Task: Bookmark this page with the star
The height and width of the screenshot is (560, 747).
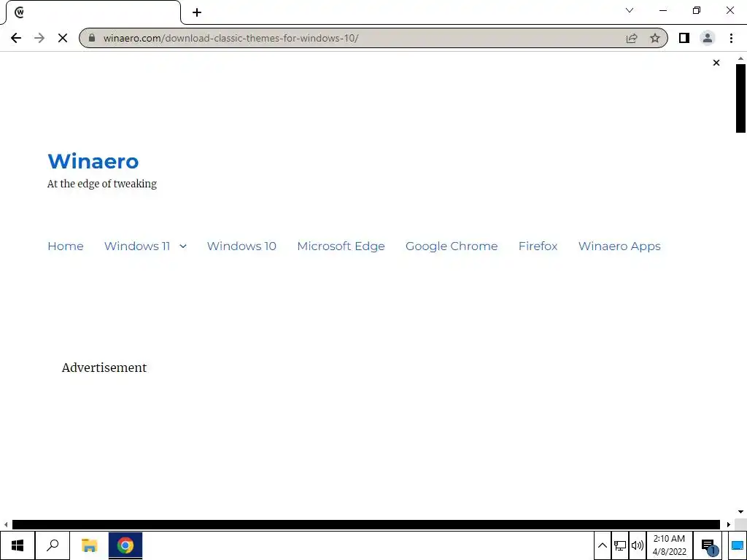Action: click(x=655, y=38)
